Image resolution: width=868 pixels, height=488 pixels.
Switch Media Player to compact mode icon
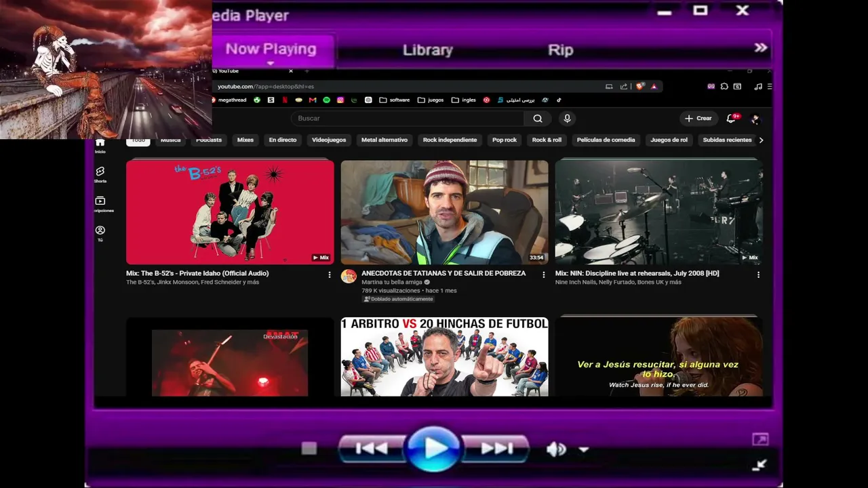(x=760, y=440)
